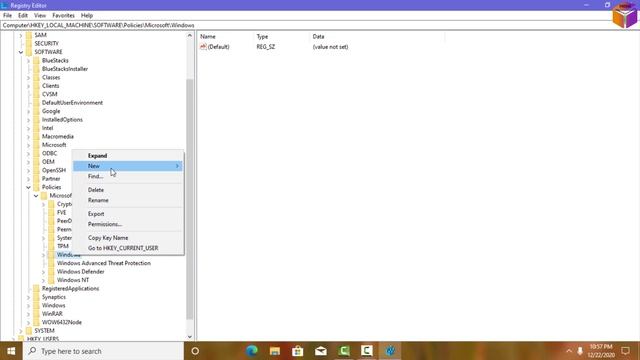640x360 pixels.
Task: Choose Permissions... in the context menu
Action: pyautogui.click(x=127, y=224)
